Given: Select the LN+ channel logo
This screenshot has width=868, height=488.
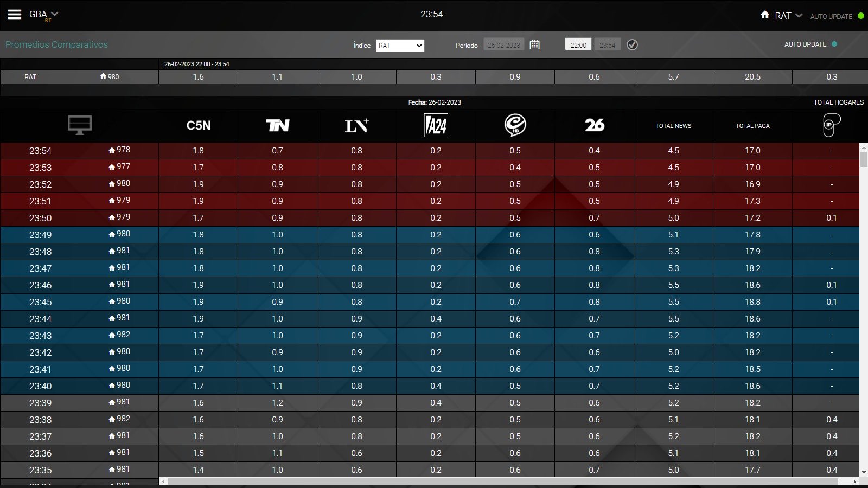Looking at the screenshot, I should pos(357,126).
